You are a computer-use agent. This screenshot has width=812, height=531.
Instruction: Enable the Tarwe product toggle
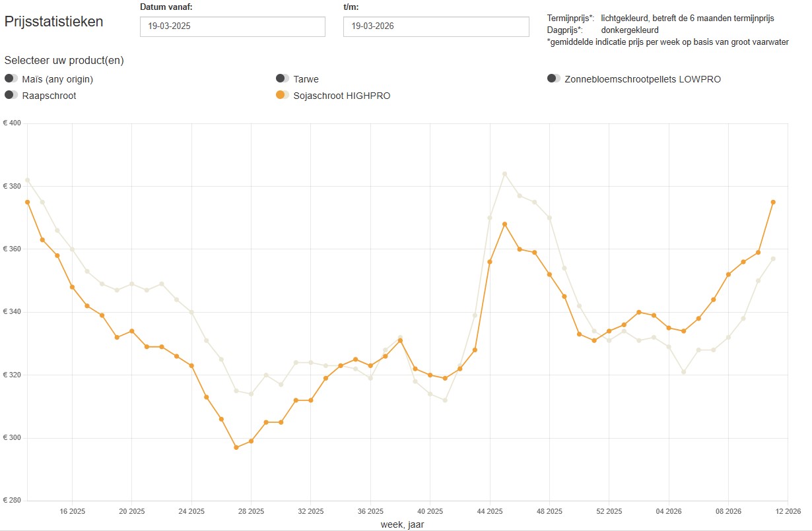(x=283, y=78)
